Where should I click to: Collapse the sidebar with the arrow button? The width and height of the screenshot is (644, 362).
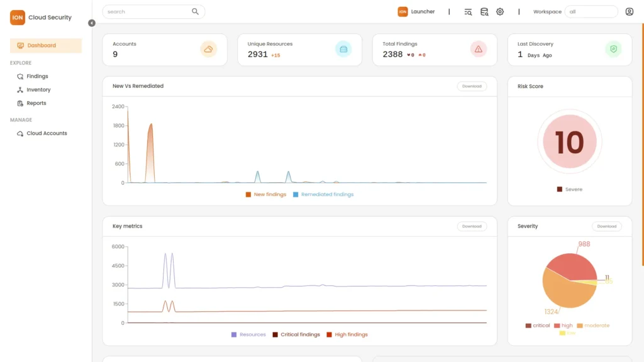92,23
